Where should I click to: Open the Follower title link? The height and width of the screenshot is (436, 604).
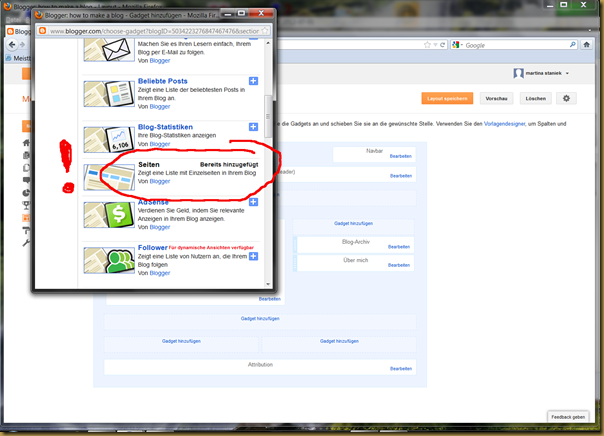point(153,247)
